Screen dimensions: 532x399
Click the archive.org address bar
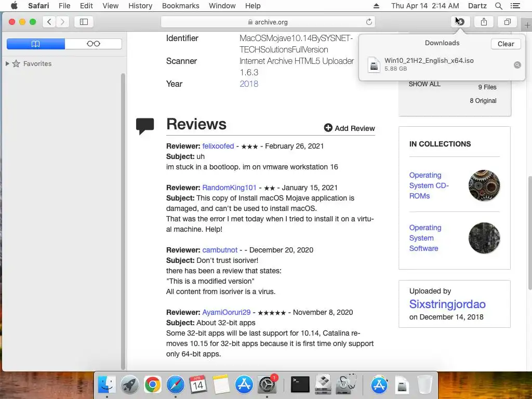click(x=268, y=22)
